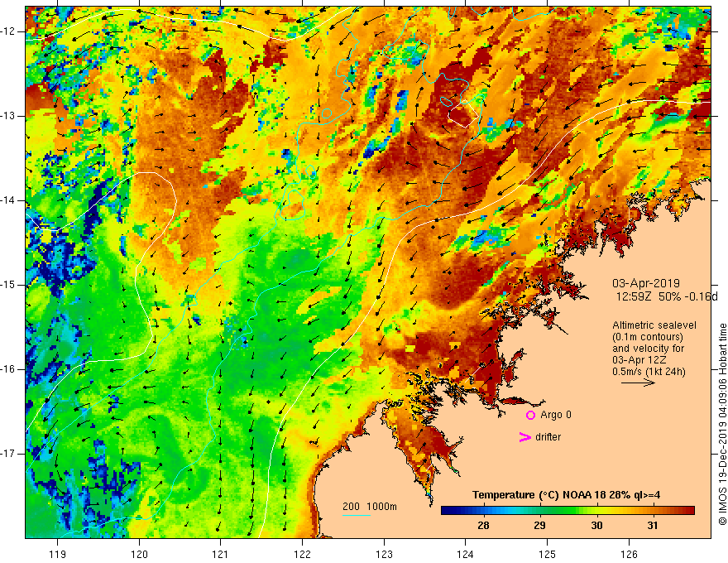Click the 28 tick label on colorbar

[x=483, y=526]
